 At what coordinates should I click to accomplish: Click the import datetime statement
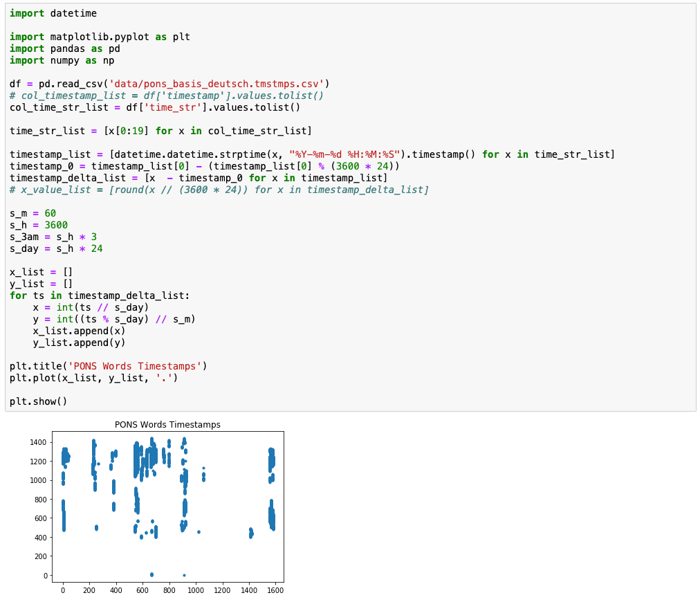(53, 12)
